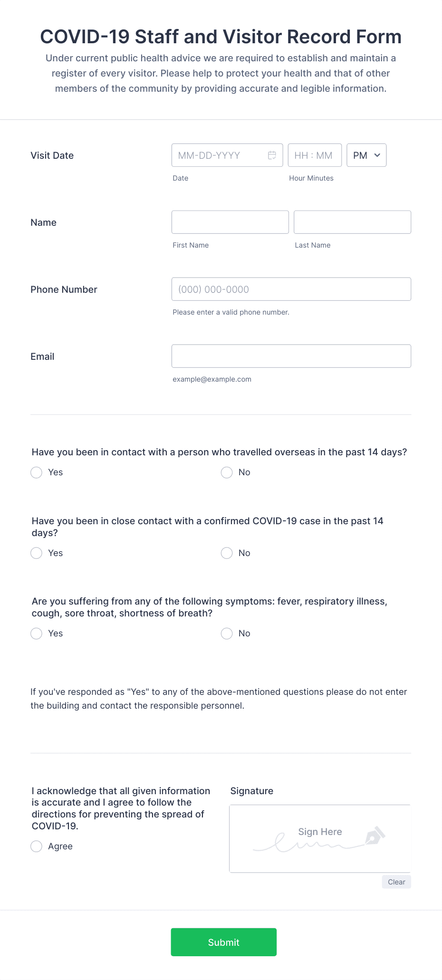Open the calendar icon in Visit Date field

272,155
